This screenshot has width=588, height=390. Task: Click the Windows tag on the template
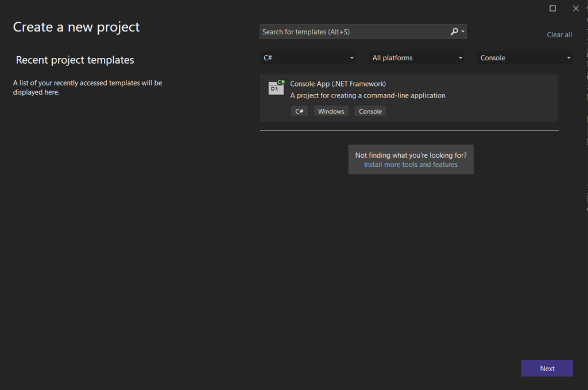coord(331,111)
